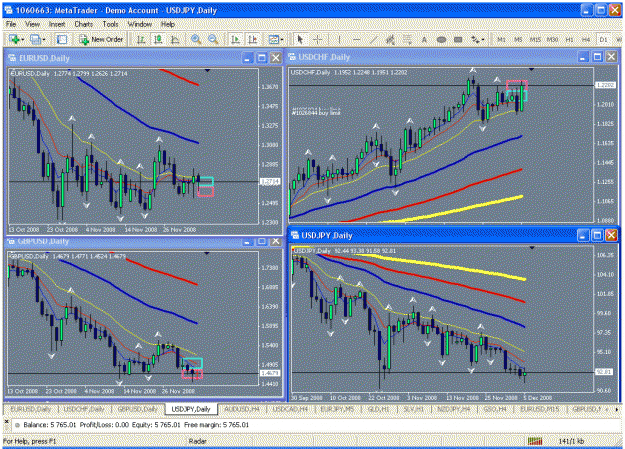Switch to the NZDJPY,H4 chart tab
Screen dimensions: 625x449
(x=453, y=409)
